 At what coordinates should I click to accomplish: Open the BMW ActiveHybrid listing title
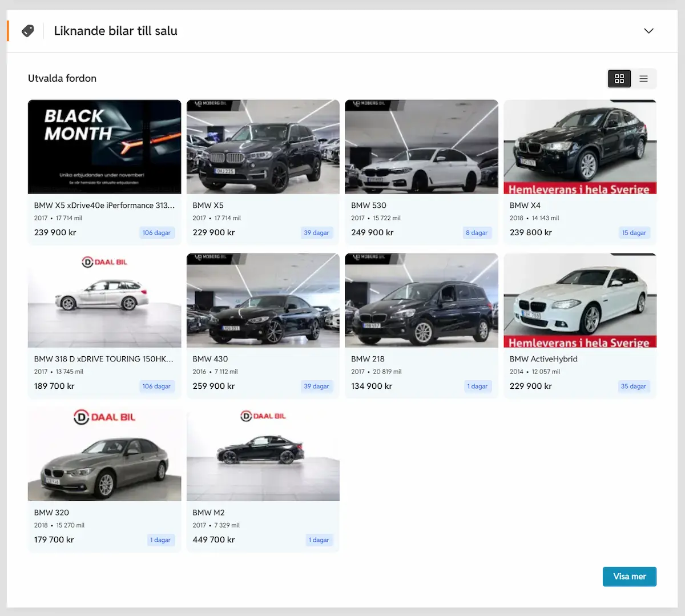pos(543,359)
